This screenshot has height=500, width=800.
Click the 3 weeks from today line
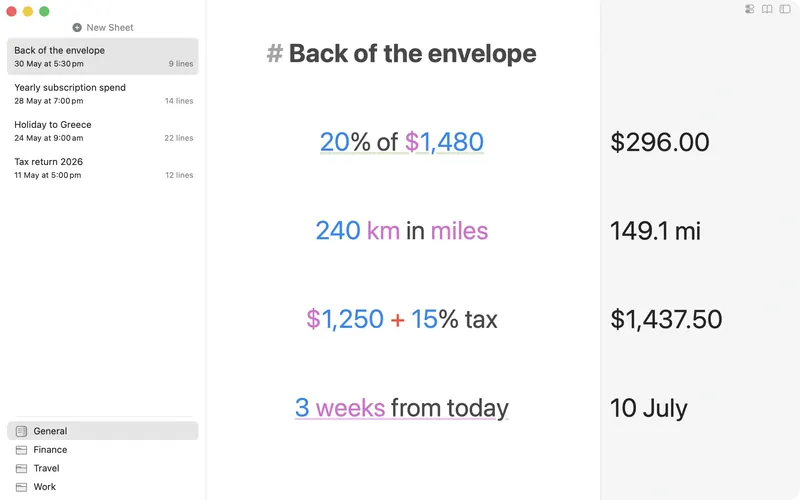402,408
